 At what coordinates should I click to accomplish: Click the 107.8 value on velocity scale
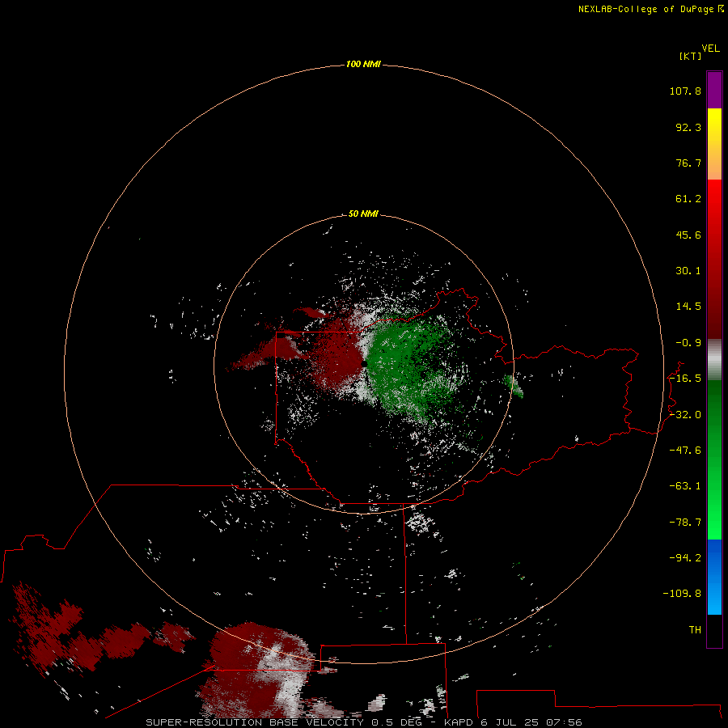point(685,91)
